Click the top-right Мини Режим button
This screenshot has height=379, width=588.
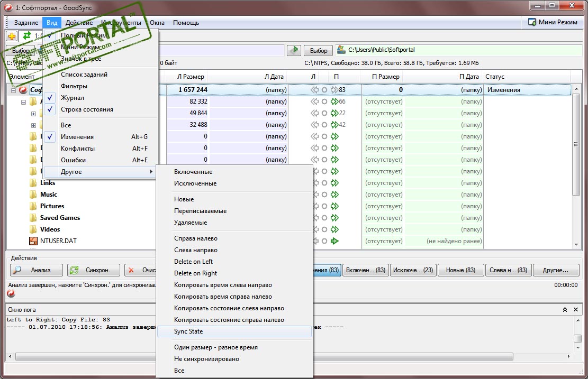pyautogui.click(x=553, y=22)
